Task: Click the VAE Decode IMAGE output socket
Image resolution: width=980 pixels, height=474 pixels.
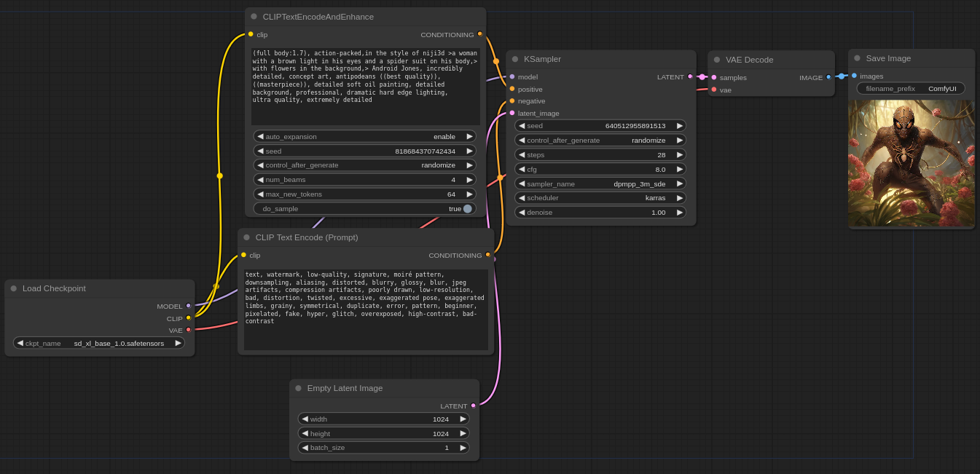Action: (828, 77)
